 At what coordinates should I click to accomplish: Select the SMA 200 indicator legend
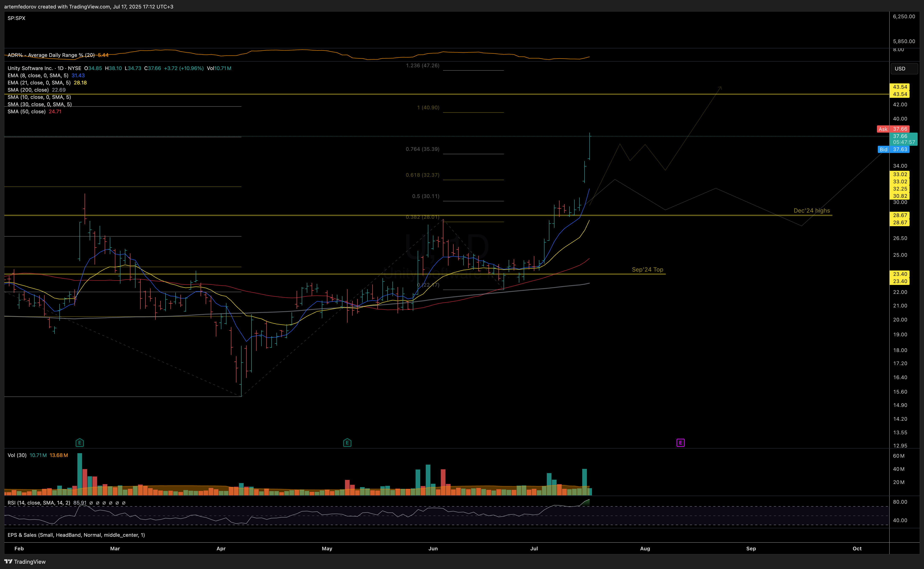click(x=28, y=90)
